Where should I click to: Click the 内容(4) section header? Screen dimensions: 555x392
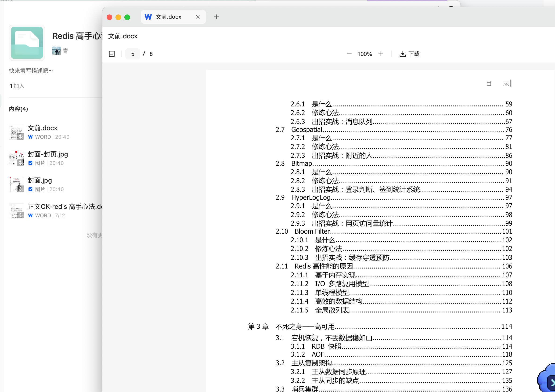[18, 109]
